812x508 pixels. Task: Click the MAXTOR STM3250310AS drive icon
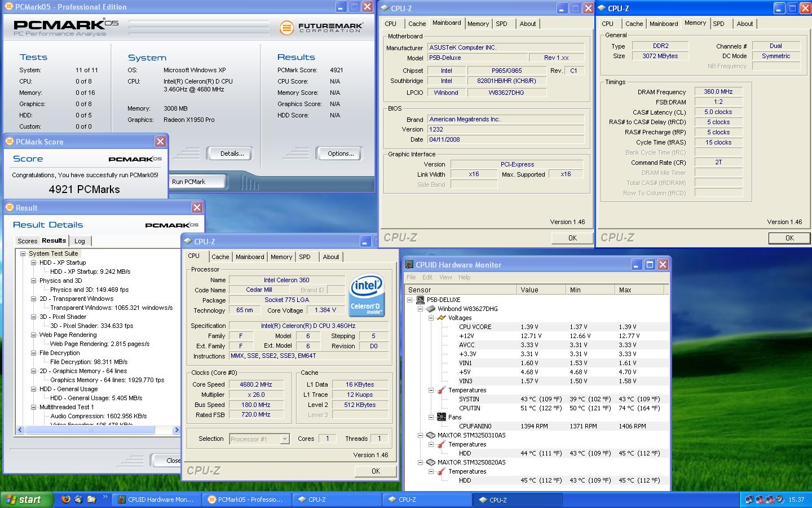[x=431, y=435]
